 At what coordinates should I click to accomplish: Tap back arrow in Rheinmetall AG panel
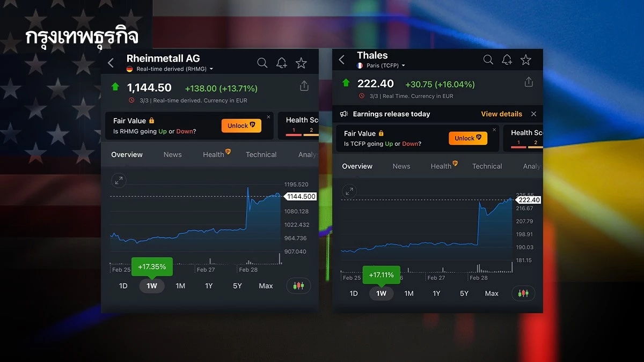111,63
